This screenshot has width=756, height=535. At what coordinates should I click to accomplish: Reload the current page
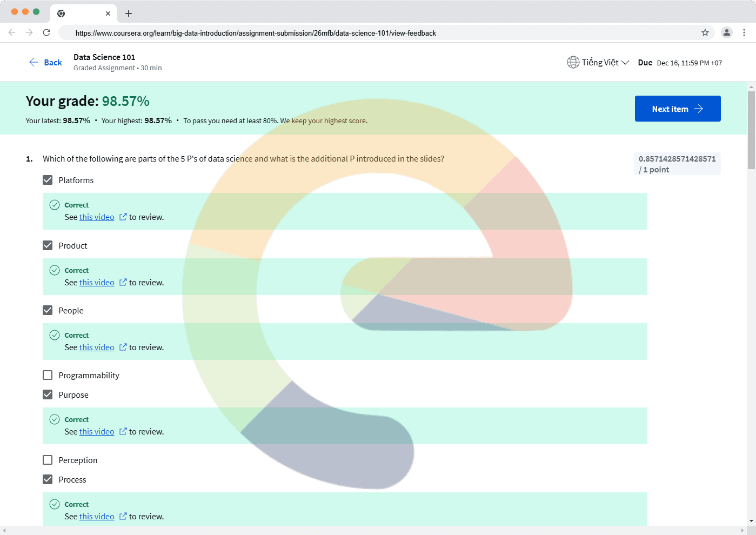click(x=46, y=32)
